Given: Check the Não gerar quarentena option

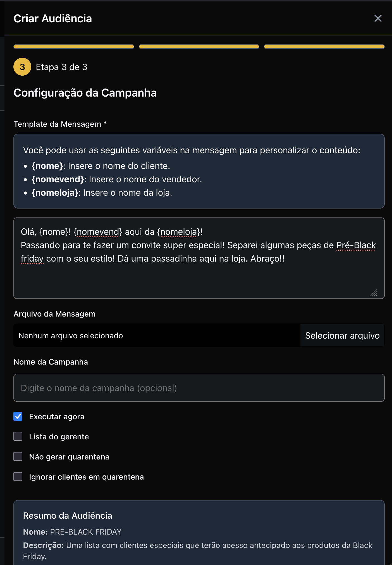Looking at the screenshot, I should pyautogui.click(x=18, y=456).
